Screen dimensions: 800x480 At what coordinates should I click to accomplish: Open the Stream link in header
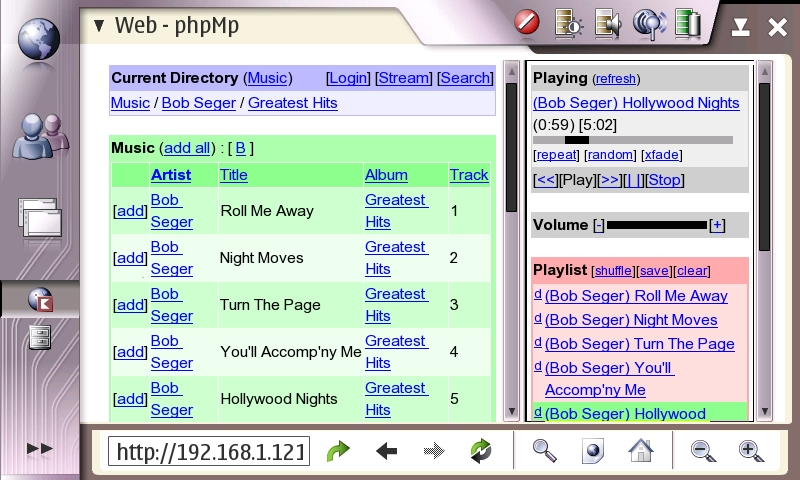point(404,78)
